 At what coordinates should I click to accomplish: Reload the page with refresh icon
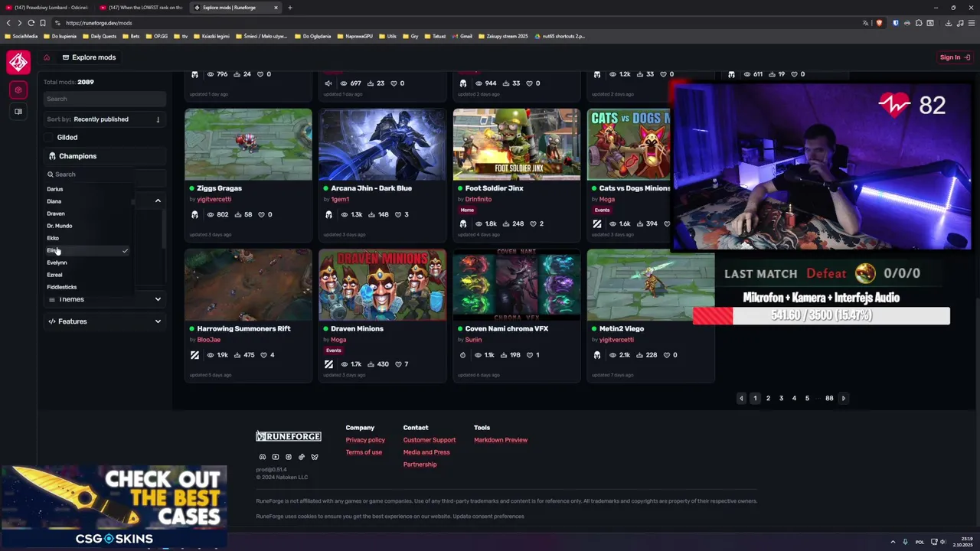[x=31, y=23]
